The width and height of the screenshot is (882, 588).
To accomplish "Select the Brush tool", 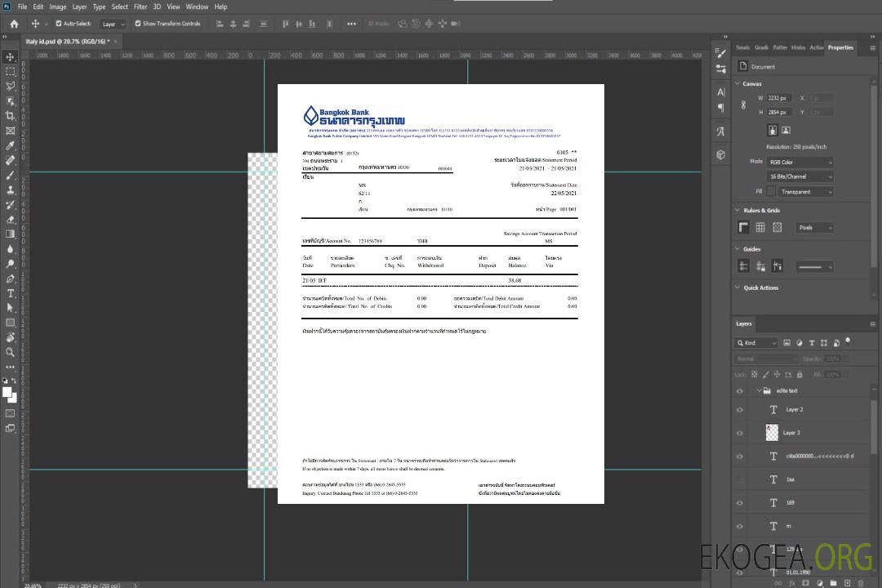I will (10, 175).
